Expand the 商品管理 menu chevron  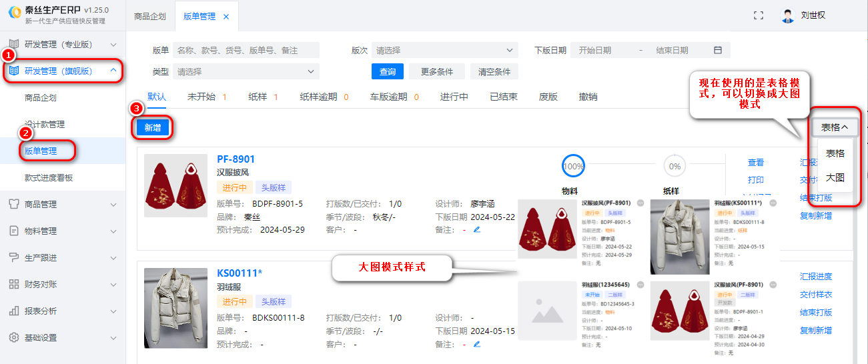coord(113,205)
